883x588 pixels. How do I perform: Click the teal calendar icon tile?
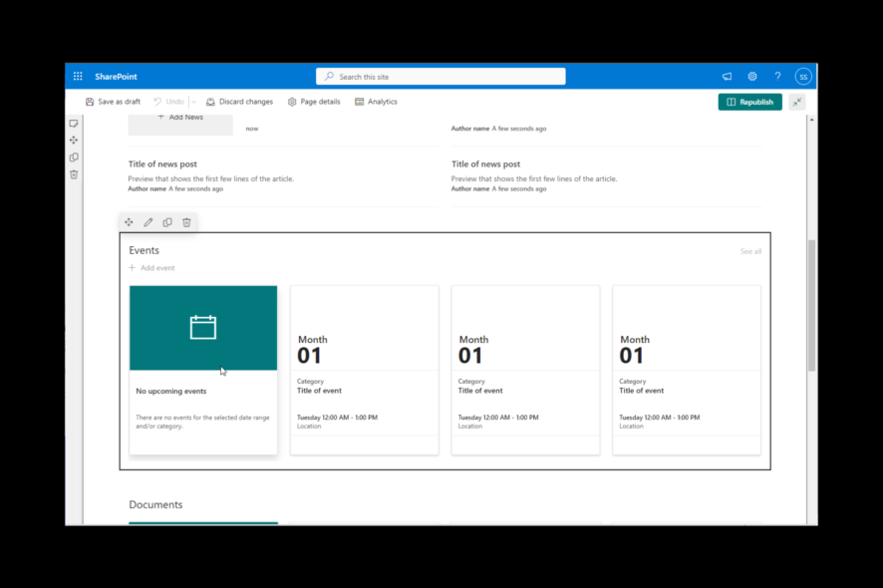tap(203, 328)
